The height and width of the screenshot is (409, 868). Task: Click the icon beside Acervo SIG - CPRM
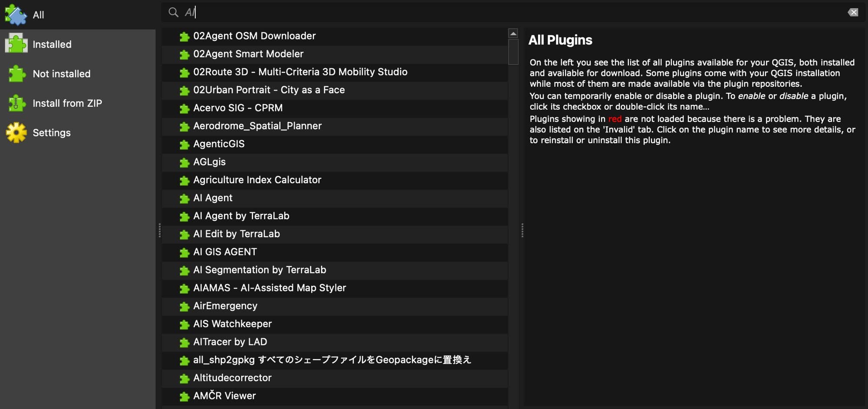pyautogui.click(x=184, y=108)
